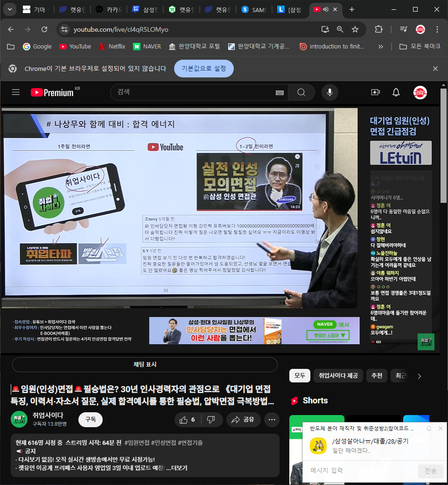
Task: Open the YouTube hamburger guide menu
Action: [16, 92]
